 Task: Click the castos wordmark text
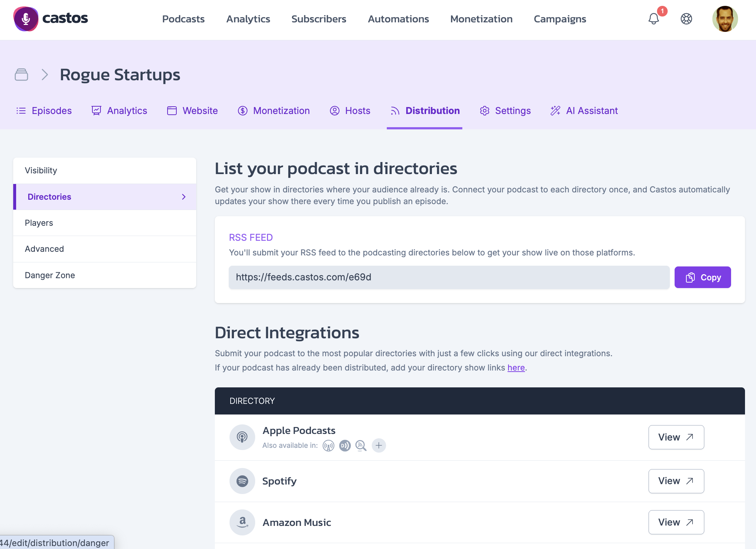tap(65, 18)
